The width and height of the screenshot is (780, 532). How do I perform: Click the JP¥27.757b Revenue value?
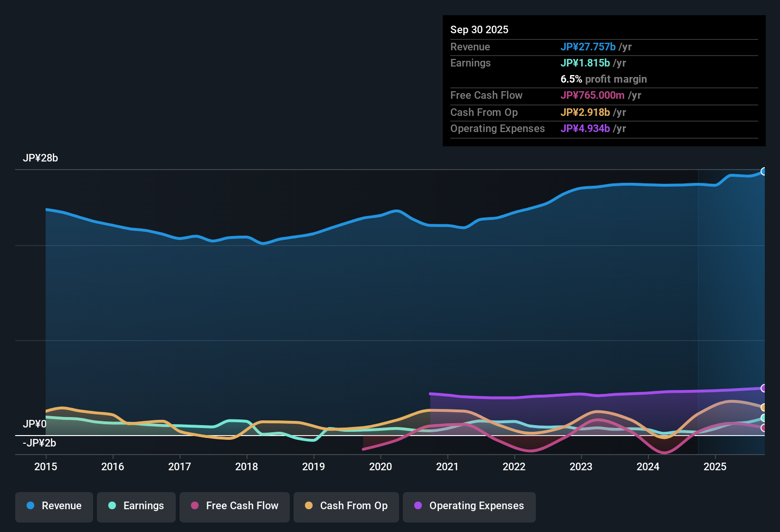point(589,47)
